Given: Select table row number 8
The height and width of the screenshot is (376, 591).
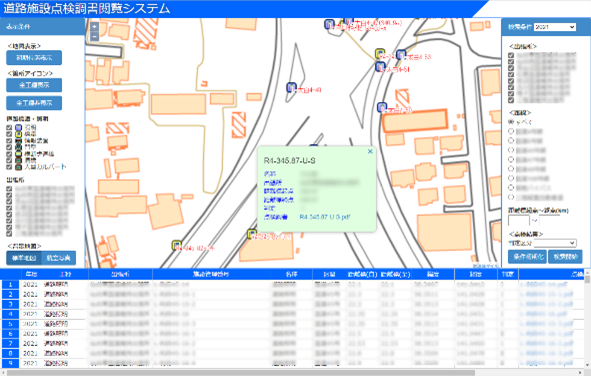Looking at the screenshot, I should click(10, 353).
